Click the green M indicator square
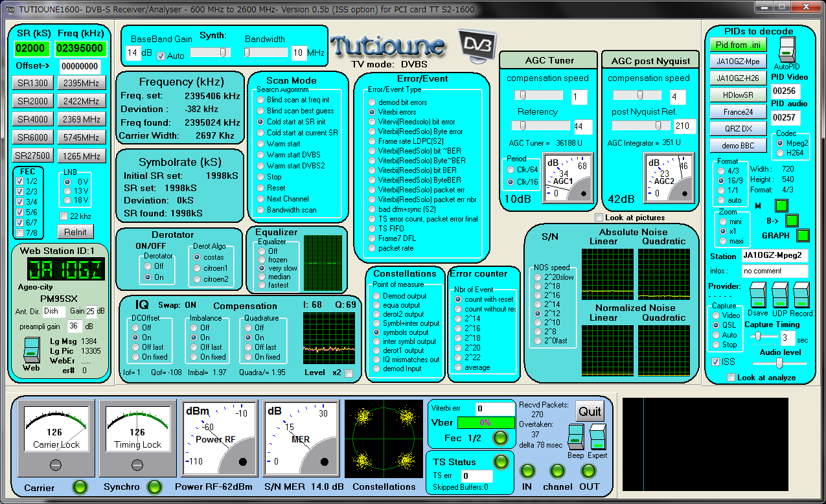The width and height of the screenshot is (826, 504). (x=781, y=206)
